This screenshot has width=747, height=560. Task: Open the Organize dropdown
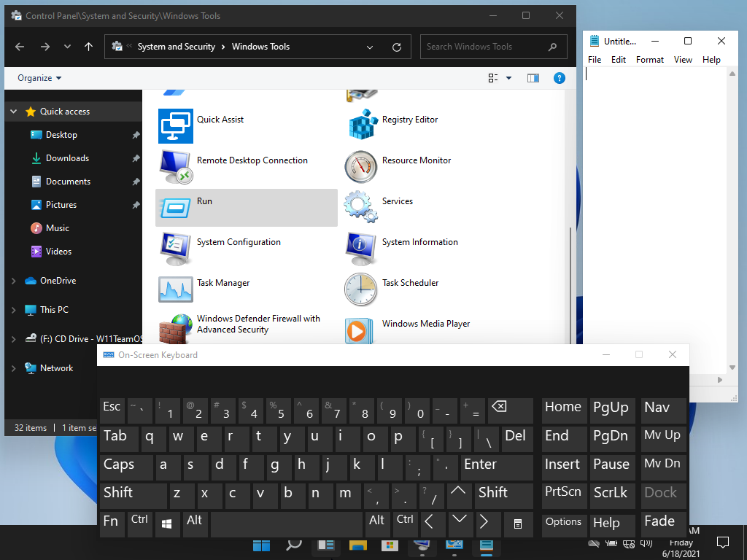(x=39, y=78)
